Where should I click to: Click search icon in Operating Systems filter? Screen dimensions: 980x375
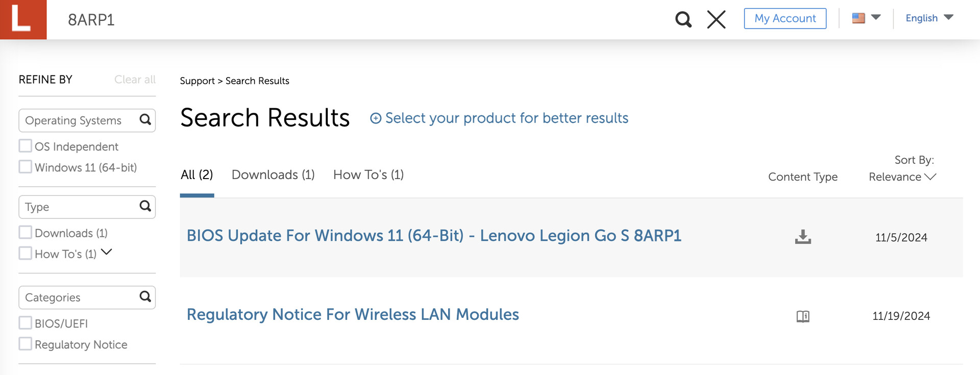coord(145,120)
